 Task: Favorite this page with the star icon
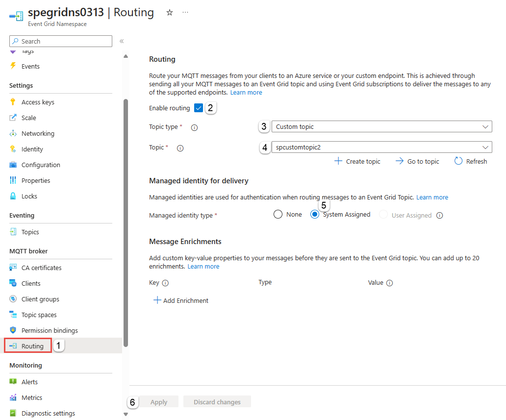coord(170,13)
